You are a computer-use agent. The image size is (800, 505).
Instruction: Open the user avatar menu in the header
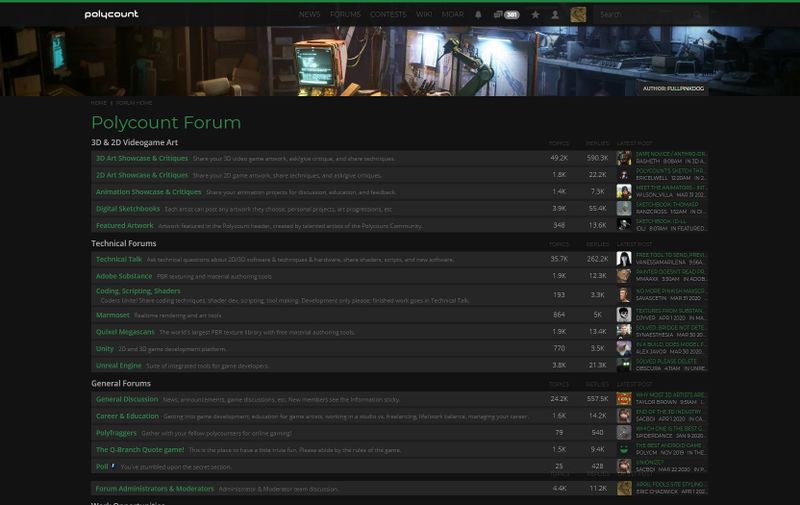(578, 14)
